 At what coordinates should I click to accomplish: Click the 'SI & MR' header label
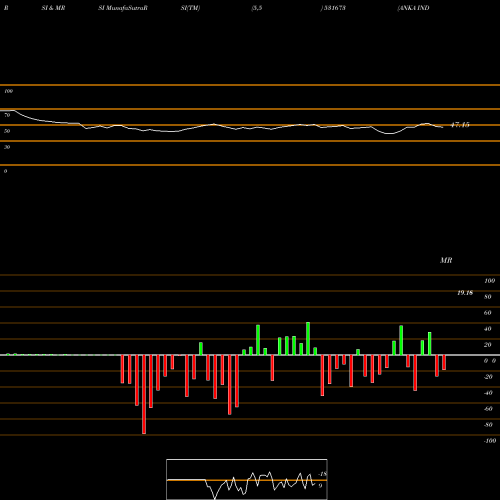pyautogui.click(x=53, y=8)
